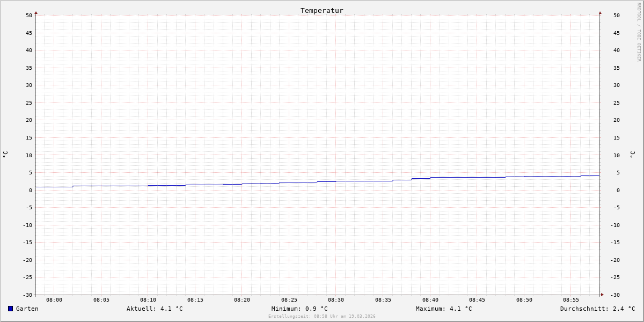Screen dimensions: 644x322
Task: Click the Minimum: 0.9 °C value
Action: (299, 309)
